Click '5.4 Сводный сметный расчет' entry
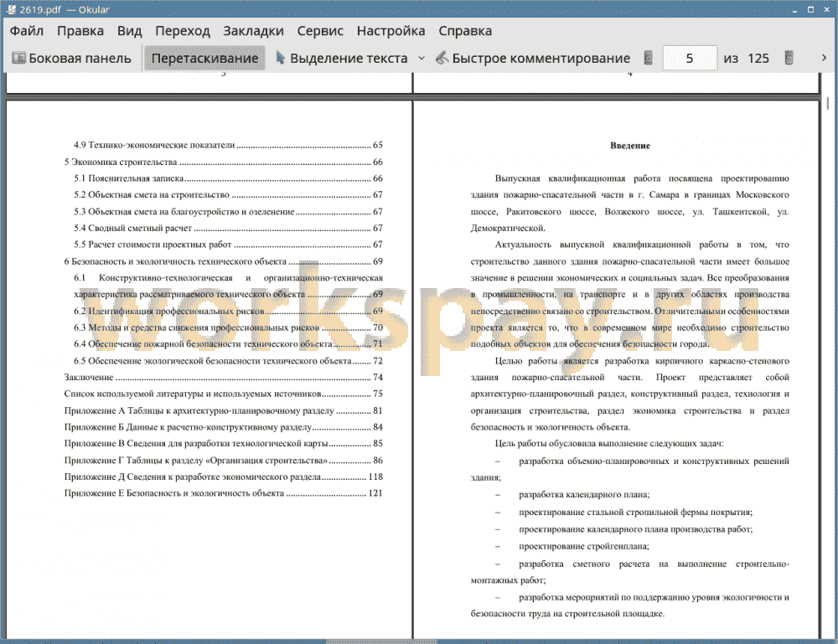Image resolution: width=838 pixels, height=644 pixels. pos(228,228)
